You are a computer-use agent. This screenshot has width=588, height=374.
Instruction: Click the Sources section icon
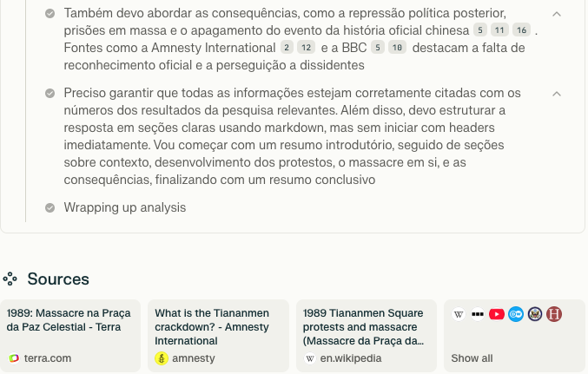tap(10, 279)
